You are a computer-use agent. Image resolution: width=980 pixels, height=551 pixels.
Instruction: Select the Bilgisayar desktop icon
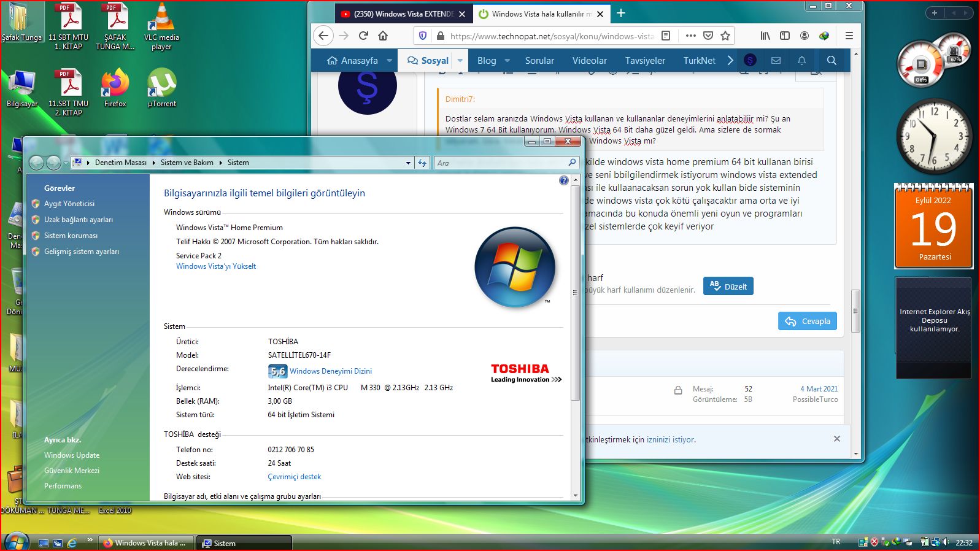[22, 89]
